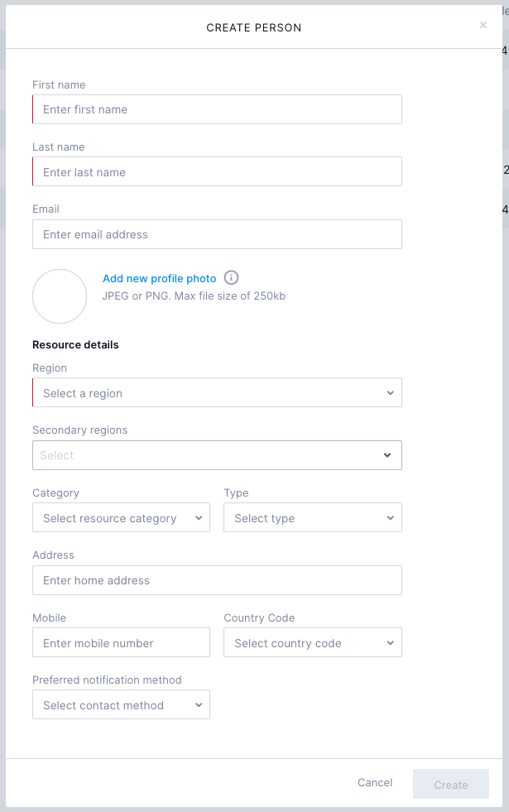Focus the Enter mobile number field

click(121, 642)
